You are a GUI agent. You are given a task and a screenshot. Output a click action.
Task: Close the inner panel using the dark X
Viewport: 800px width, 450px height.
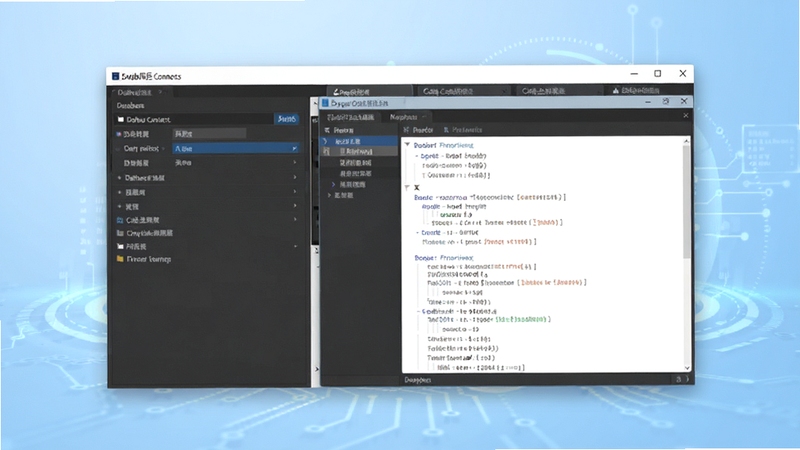[x=686, y=116]
